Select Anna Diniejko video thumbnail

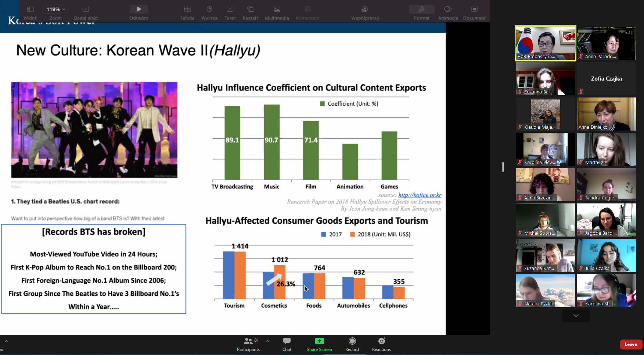click(x=606, y=114)
